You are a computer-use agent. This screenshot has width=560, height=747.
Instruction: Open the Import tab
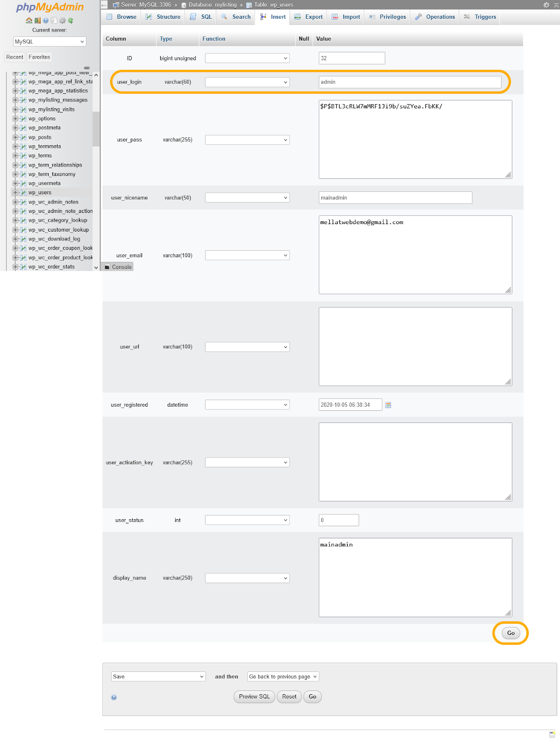[x=346, y=17]
